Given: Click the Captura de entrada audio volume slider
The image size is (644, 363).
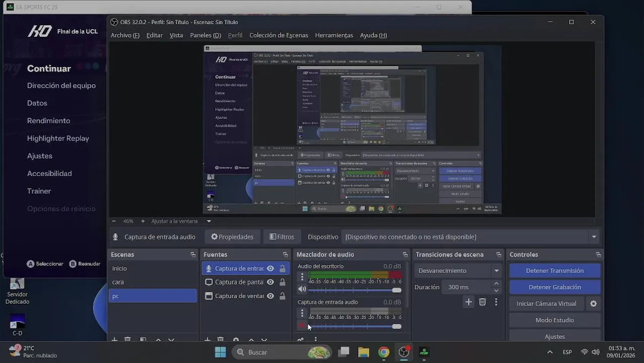Looking at the screenshot, I should point(356,326).
